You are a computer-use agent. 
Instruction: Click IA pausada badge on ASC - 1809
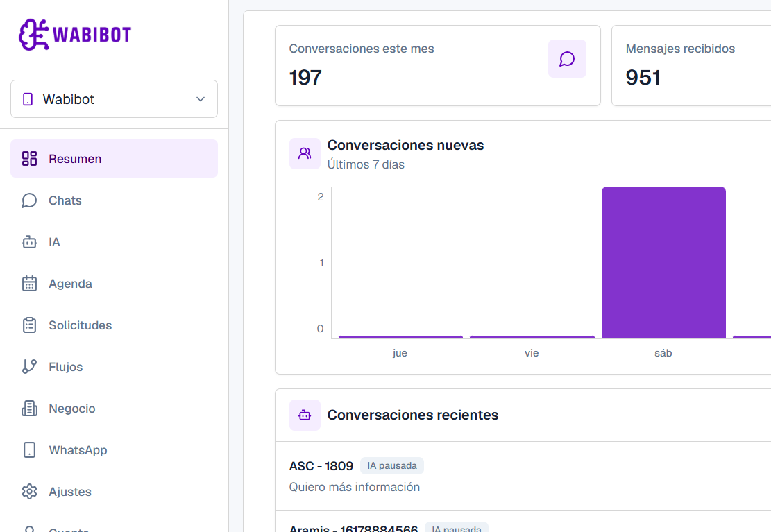click(392, 465)
